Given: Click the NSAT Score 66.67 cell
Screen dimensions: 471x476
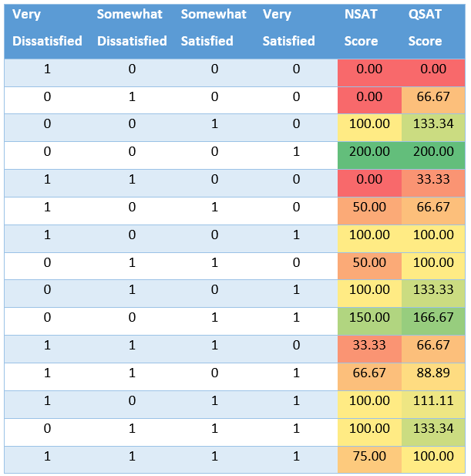Looking at the screenshot, I should (x=369, y=373).
